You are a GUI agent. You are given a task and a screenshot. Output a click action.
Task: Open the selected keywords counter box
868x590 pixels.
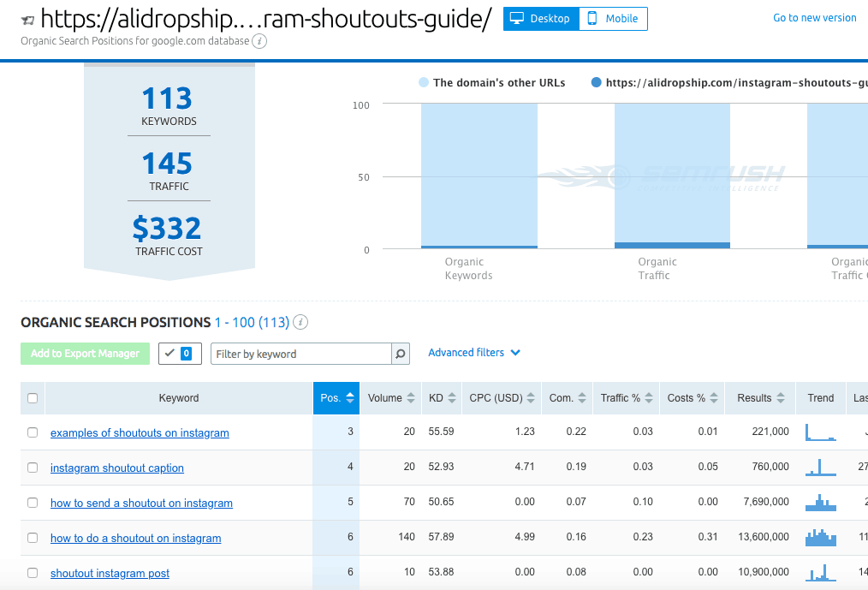[x=180, y=354]
